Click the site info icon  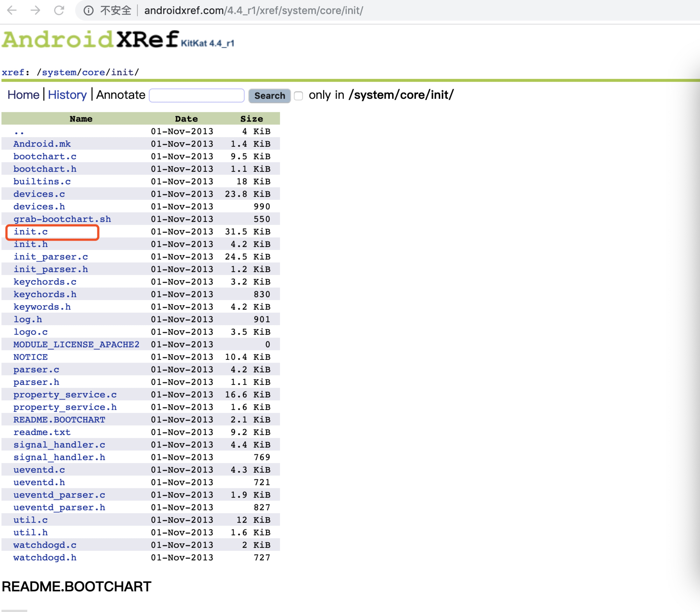pyautogui.click(x=88, y=11)
